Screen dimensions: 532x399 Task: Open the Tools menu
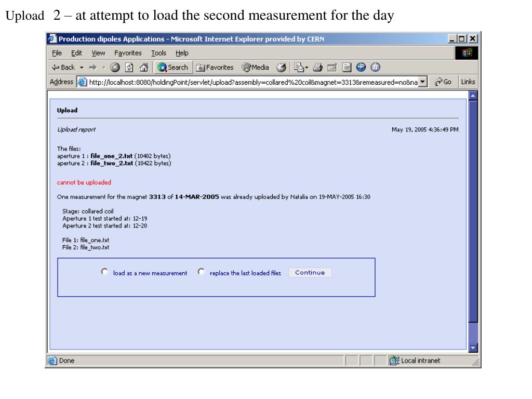click(x=158, y=53)
